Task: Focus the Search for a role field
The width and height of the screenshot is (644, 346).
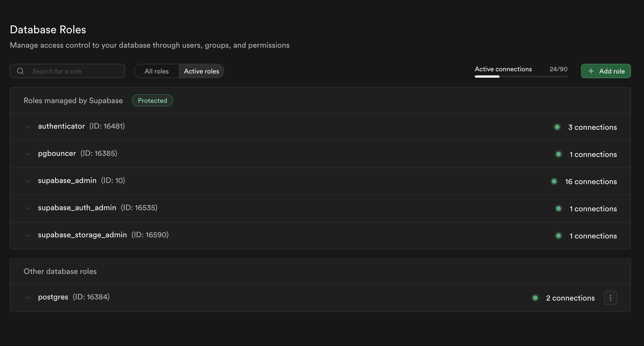Action: [75, 71]
